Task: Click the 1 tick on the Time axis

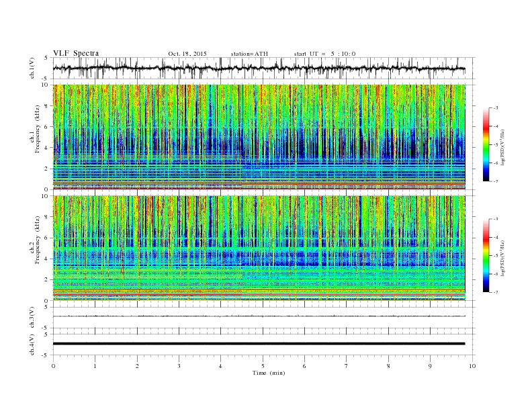Action: [x=95, y=366]
